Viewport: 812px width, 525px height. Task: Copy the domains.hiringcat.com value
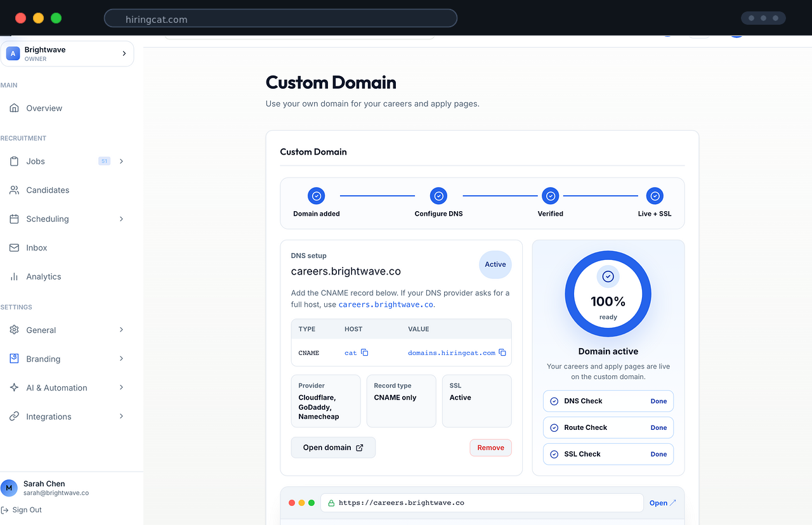pyautogui.click(x=502, y=353)
